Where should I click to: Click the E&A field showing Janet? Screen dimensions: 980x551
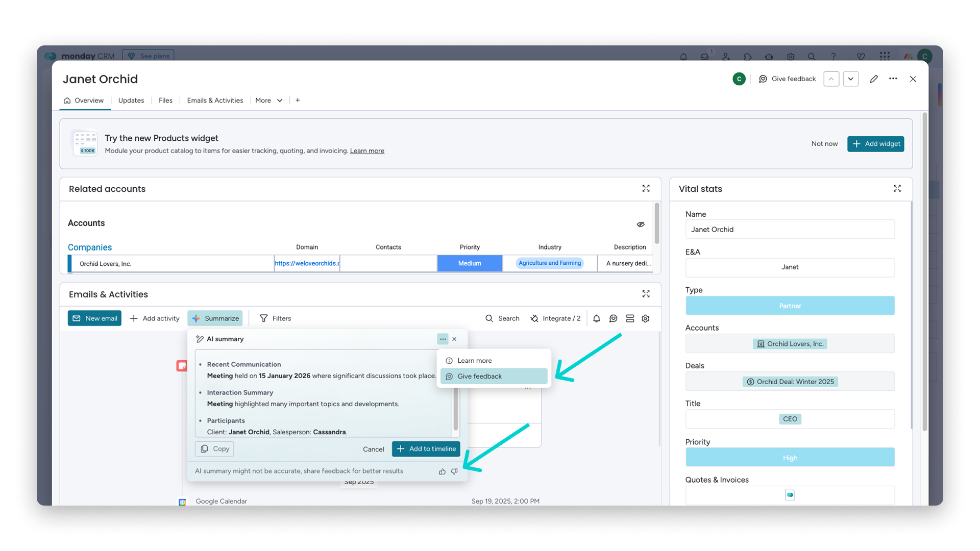tap(790, 267)
